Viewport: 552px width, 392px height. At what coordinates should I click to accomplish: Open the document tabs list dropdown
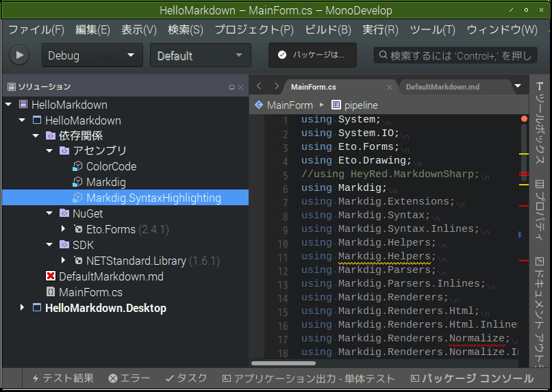pyautogui.click(x=518, y=86)
